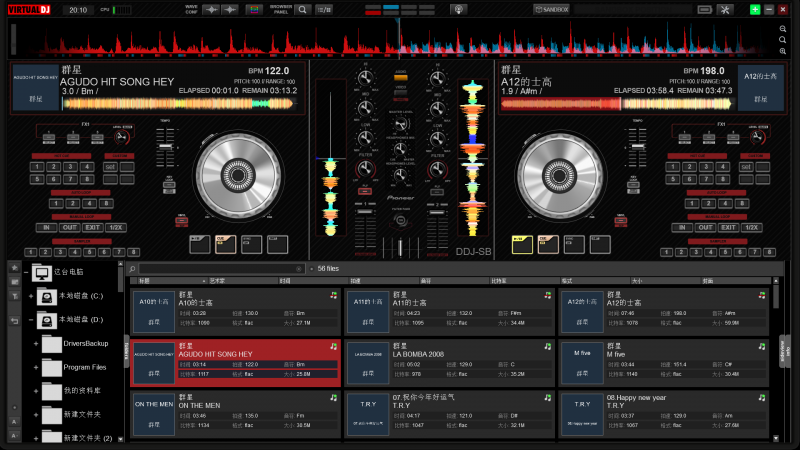Viewport: 800px width, 450px height.
Task: Click the 这台电脑 computer icon in folder tree
Action: click(41, 272)
